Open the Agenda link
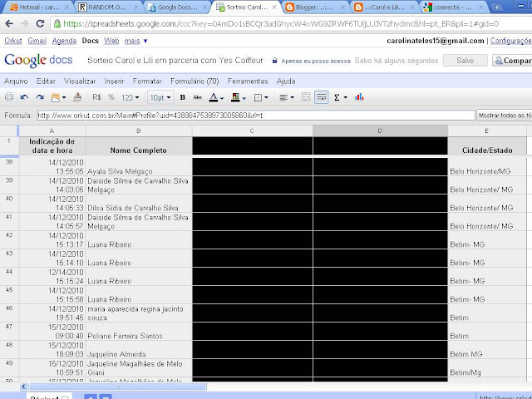532x399 pixels. [64, 41]
